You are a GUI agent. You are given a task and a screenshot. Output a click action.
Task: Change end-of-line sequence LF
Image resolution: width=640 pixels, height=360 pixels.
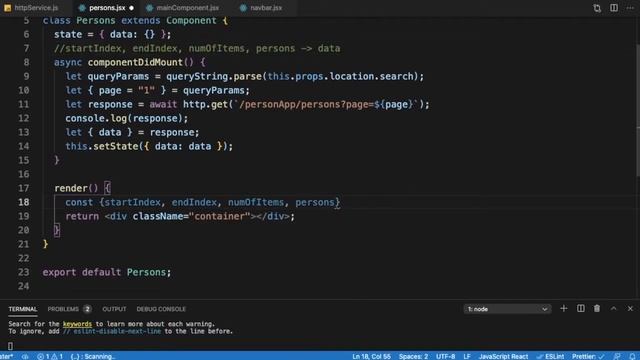[x=467, y=356]
